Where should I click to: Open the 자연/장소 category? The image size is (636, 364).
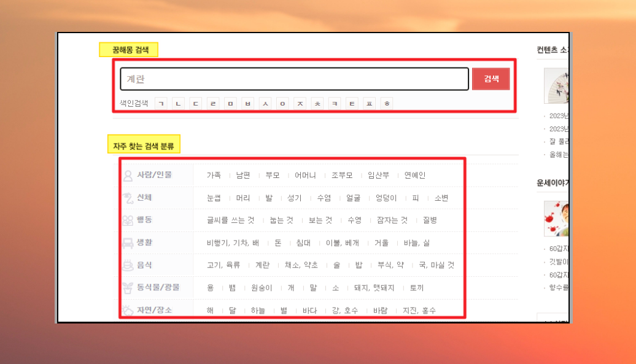click(x=155, y=310)
